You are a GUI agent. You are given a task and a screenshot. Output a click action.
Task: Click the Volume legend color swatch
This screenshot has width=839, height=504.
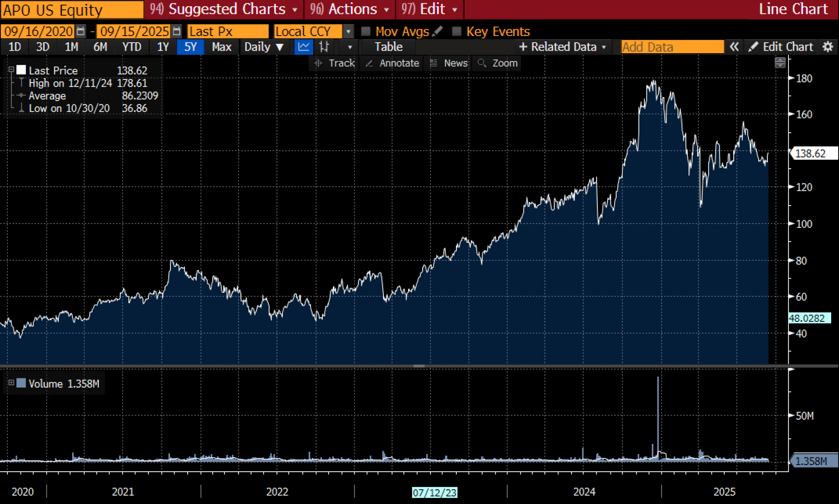pyautogui.click(x=21, y=383)
